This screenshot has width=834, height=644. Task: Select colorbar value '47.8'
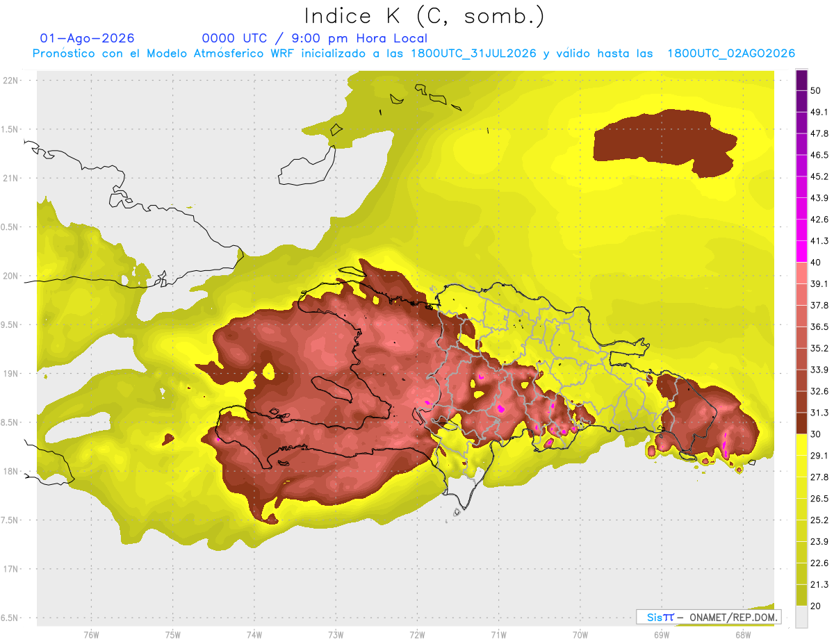819,133
